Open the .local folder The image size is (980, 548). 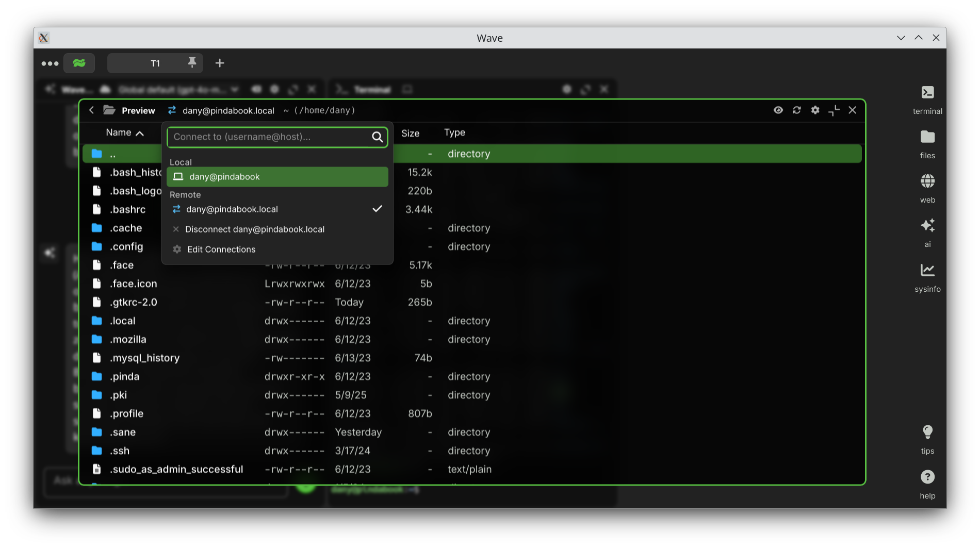(x=123, y=321)
